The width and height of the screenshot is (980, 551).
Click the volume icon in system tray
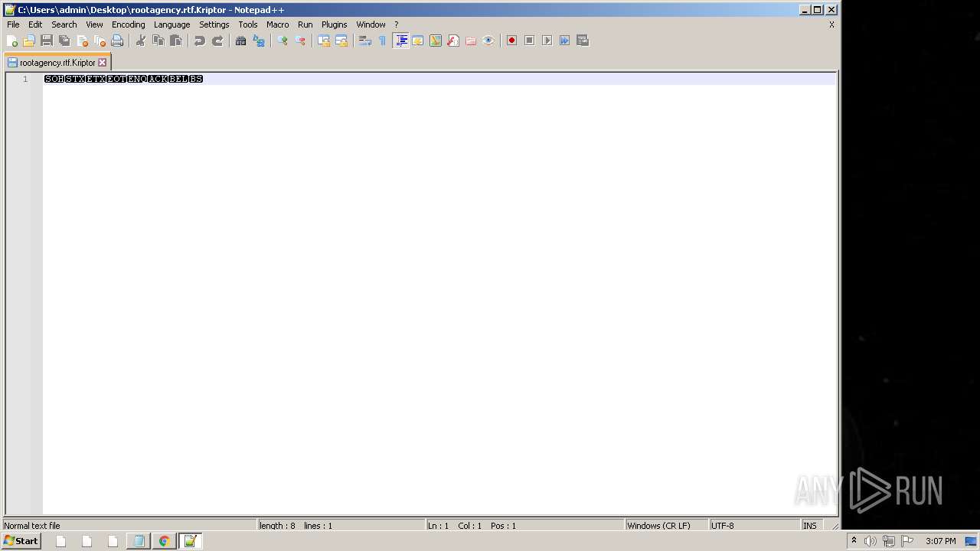pyautogui.click(x=871, y=541)
